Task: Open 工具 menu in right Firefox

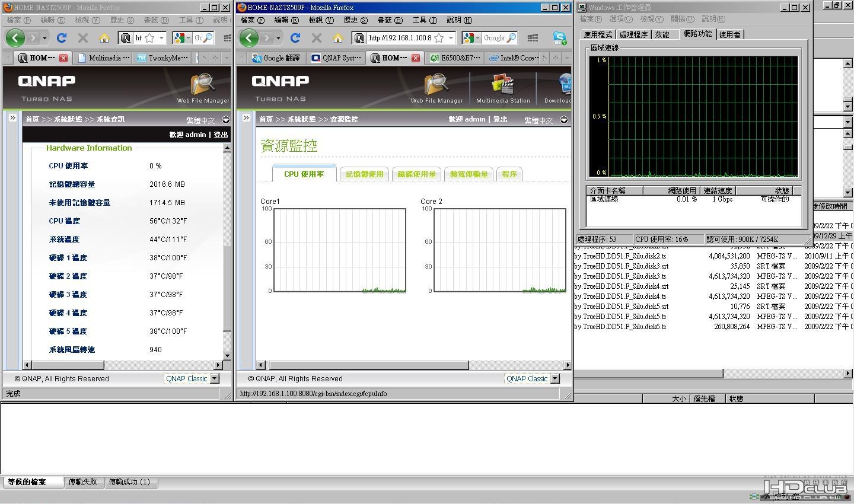Action: 425,20
